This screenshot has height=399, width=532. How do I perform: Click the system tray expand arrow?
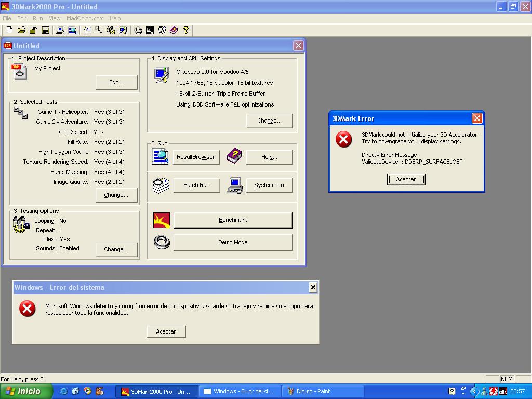[x=474, y=391]
